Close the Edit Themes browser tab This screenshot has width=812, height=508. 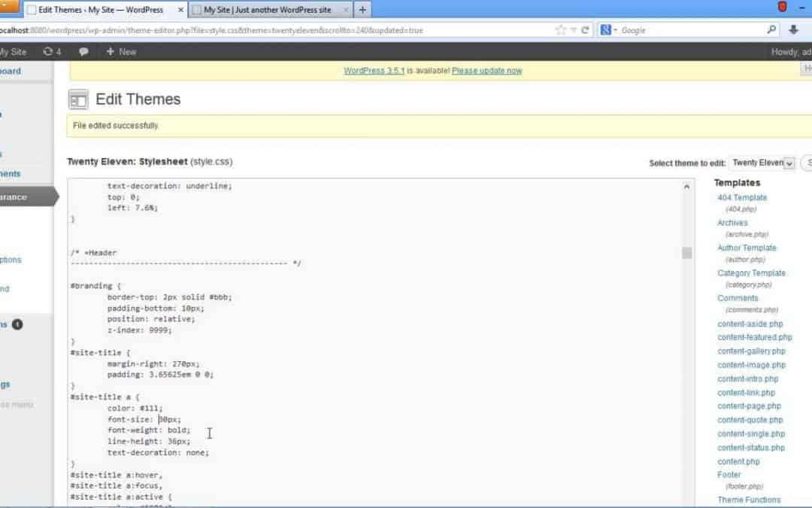(x=180, y=10)
